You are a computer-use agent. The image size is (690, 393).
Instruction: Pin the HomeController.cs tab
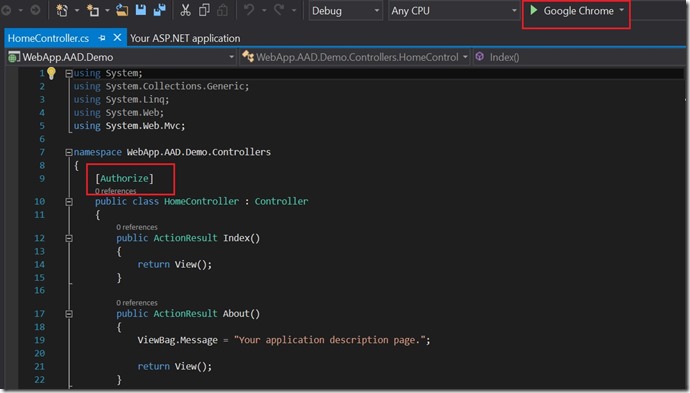(x=102, y=38)
